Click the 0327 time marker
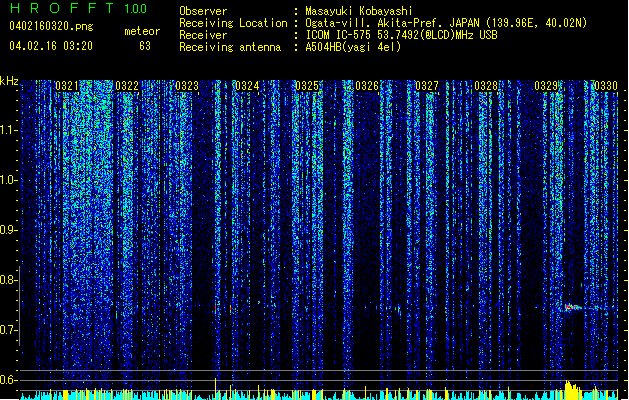This screenshot has height=400, width=629. pyautogui.click(x=426, y=86)
